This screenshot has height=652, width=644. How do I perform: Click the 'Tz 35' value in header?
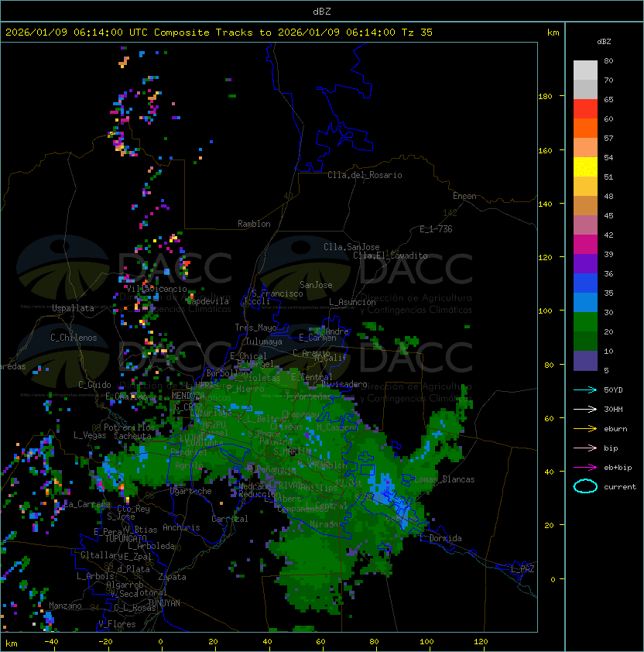(x=417, y=33)
